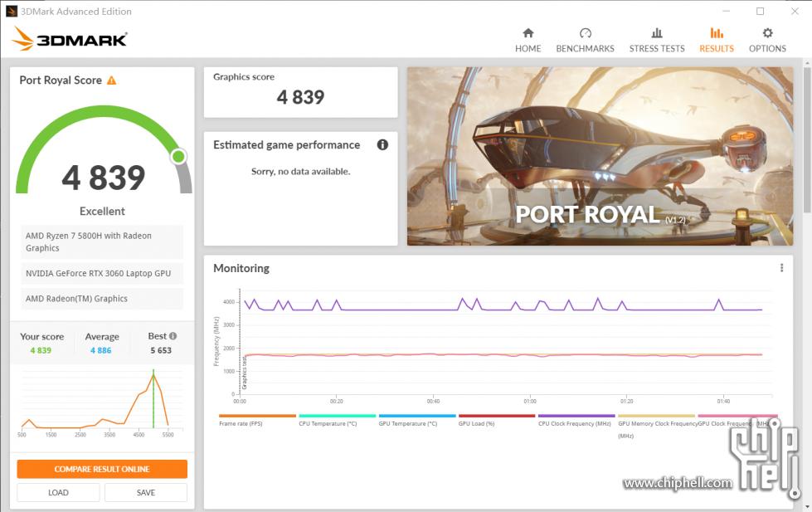Click the Graphics score card

[x=300, y=92]
